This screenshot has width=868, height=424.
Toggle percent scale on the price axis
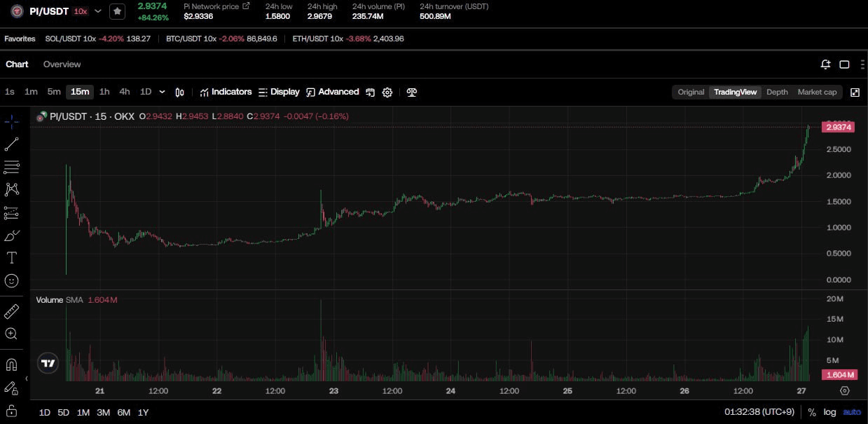click(812, 412)
